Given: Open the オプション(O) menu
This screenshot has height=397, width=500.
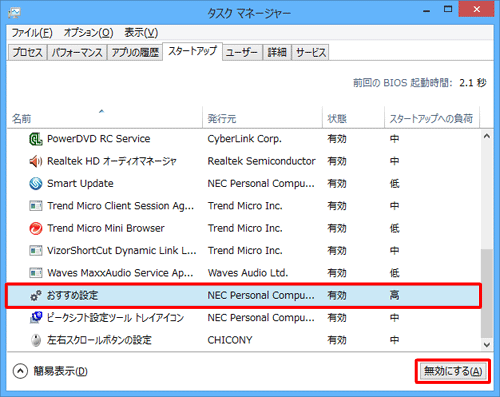Looking at the screenshot, I should coord(88,33).
